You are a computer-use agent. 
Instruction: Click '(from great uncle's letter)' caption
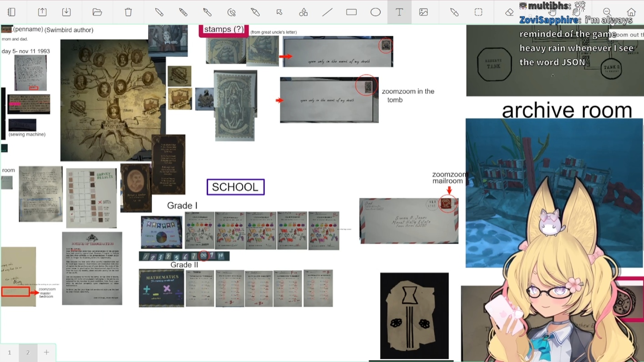[273, 32]
